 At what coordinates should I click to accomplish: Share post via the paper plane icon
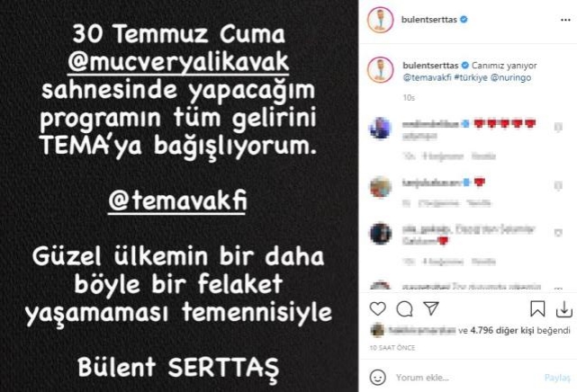coord(431,308)
